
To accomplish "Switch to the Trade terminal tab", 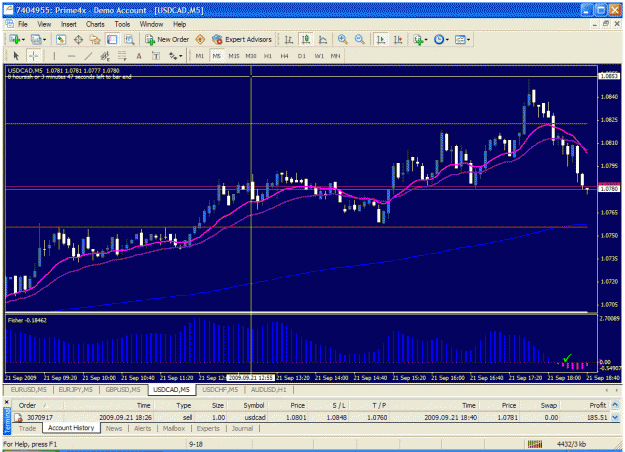I will tap(27, 428).
